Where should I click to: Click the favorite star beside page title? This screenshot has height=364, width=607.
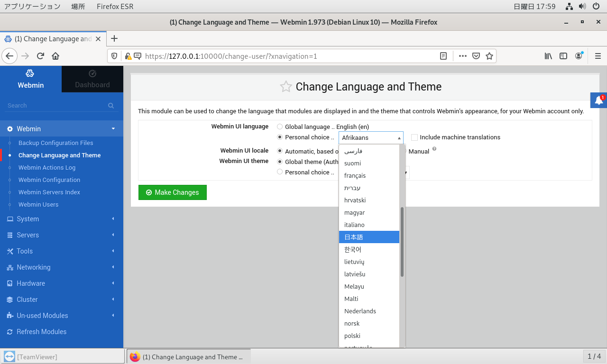pos(285,87)
